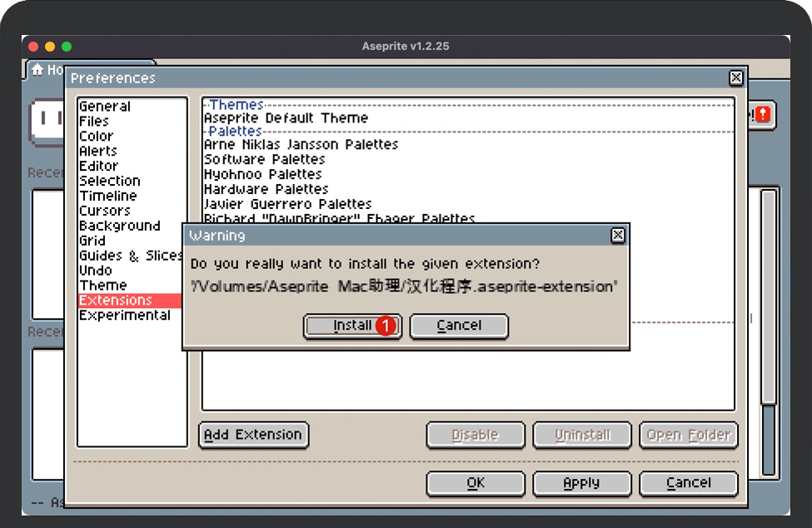Click the red notification icon
This screenshot has width=812, height=528.
click(763, 115)
